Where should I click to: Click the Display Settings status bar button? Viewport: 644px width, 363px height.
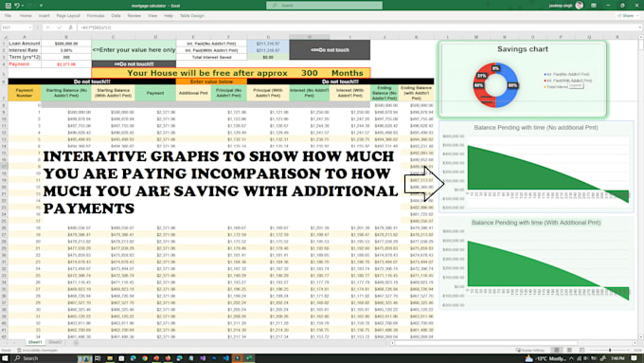tap(530, 350)
